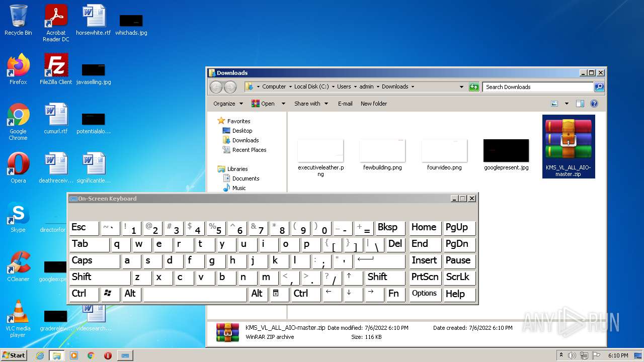This screenshot has height=362, width=644.
Task: Toggle left Alt on On-Screen Keyboard
Action: [132, 294]
